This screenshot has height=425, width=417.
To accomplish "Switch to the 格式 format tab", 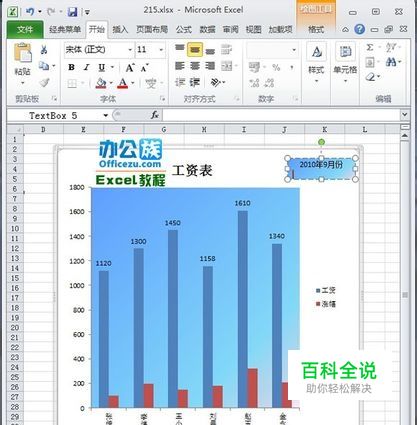I will [x=316, y=30].
